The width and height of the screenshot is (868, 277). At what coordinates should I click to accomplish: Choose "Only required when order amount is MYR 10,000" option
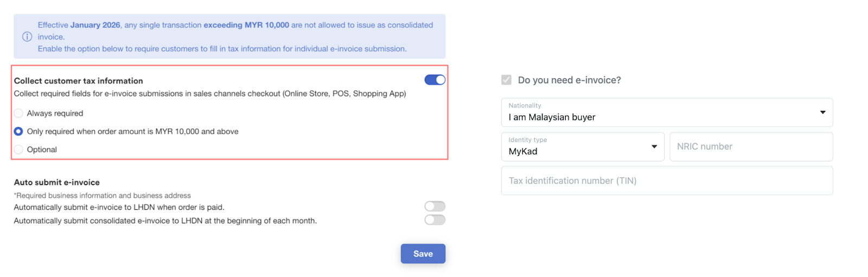(18, 131)
